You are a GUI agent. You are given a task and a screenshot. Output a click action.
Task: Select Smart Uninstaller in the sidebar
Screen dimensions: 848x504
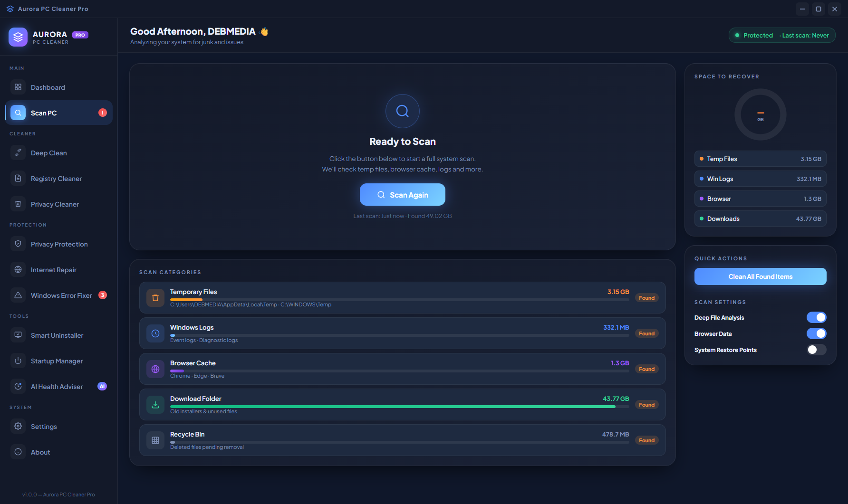59,335
